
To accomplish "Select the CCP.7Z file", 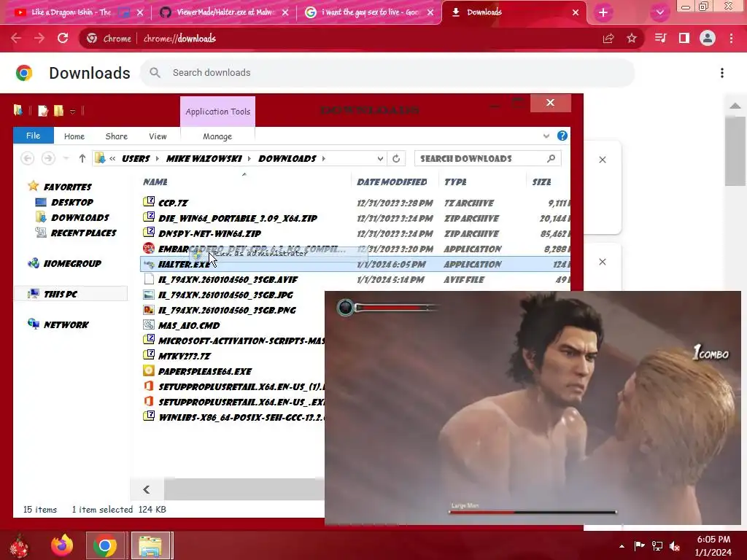I will point(174,203).
